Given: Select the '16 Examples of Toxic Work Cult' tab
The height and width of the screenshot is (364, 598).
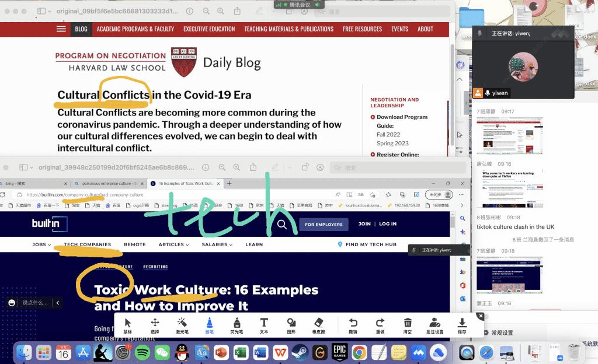Looking at the screenshot, I should pos(186,184).
